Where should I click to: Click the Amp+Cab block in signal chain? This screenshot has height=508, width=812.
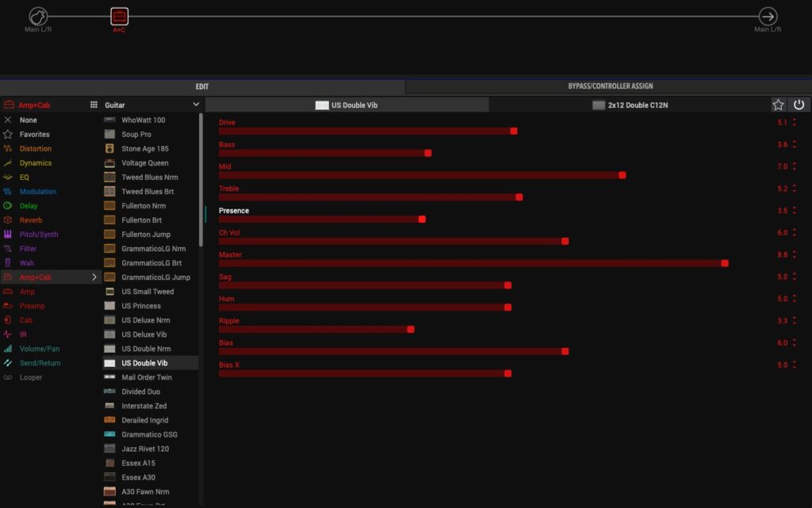tap(118, 16)
